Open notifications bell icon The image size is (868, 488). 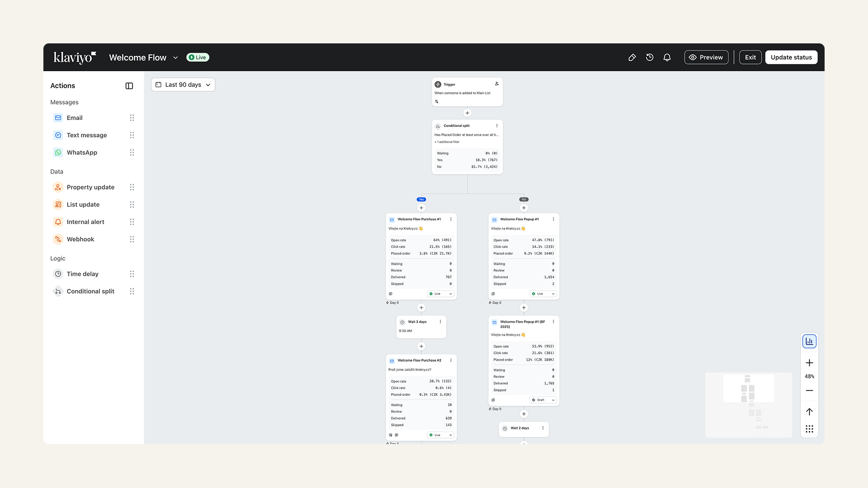667,57
